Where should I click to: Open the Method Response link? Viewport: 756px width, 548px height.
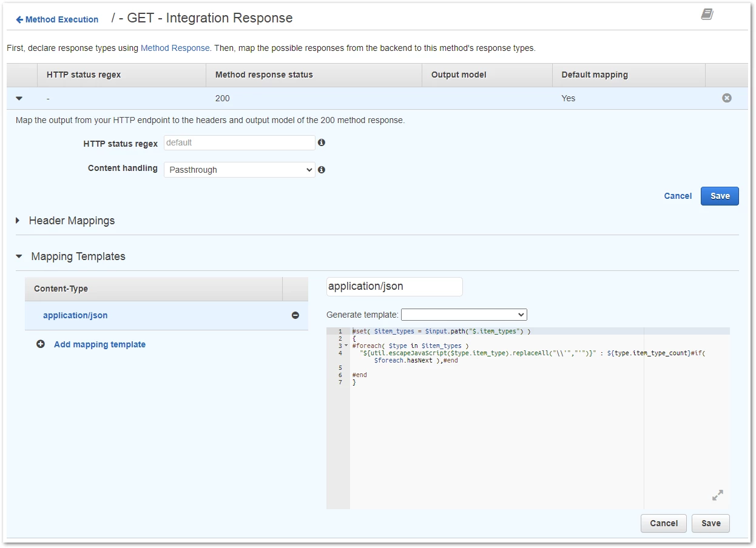pos(175,48)
